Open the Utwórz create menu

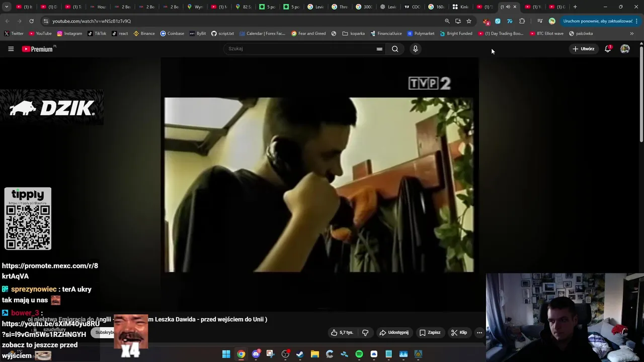[583, 49]
